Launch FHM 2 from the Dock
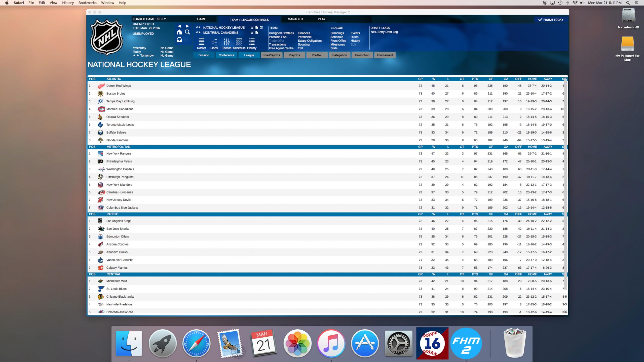 point(466,343)
